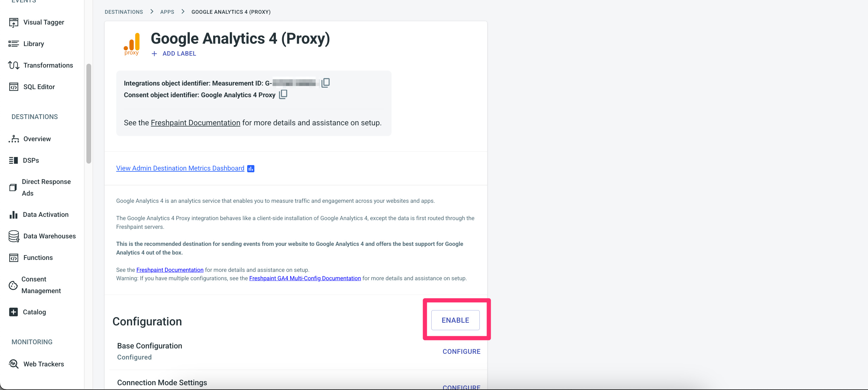Configure the Base Configuration section
Viewport: 868px width, 390px height.
461,352
